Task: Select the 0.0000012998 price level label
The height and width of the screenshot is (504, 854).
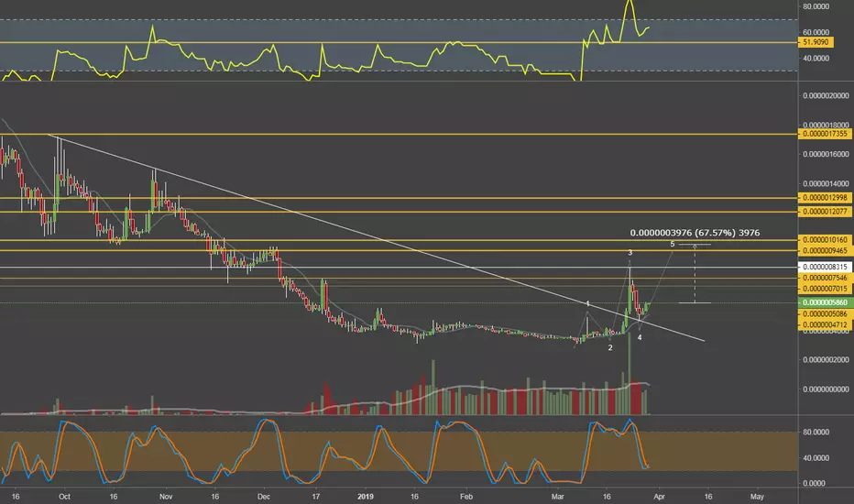Action: tap(825, 198)
